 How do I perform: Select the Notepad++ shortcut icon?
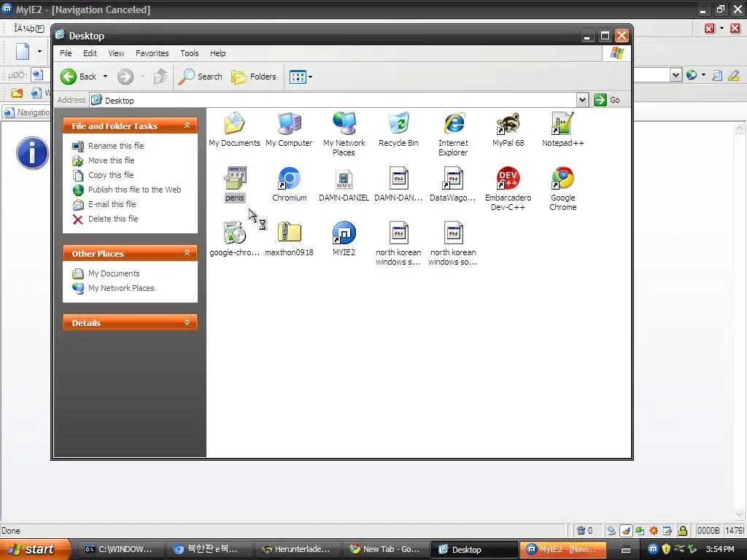562,130
